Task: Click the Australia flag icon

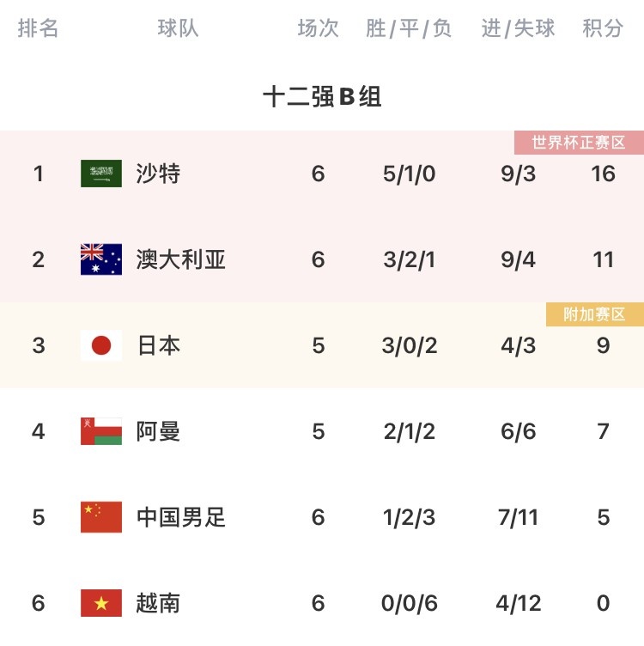Action: [x=101, y=259]
